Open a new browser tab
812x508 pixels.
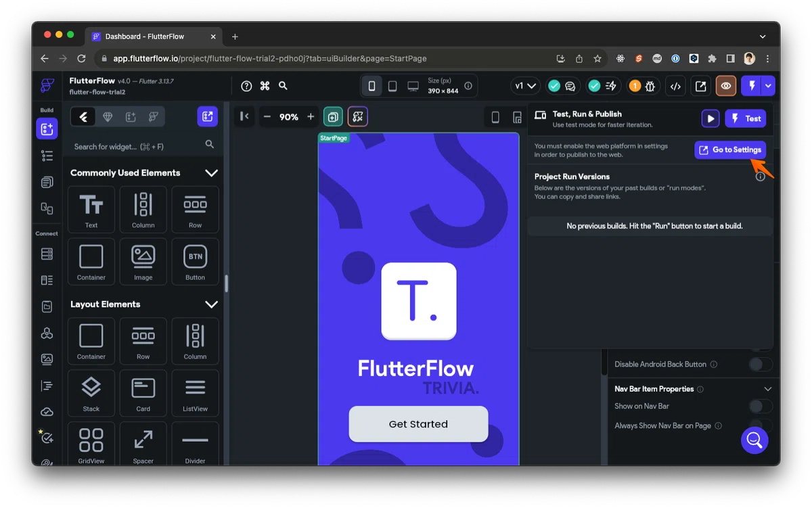click(x=235, y=37)
